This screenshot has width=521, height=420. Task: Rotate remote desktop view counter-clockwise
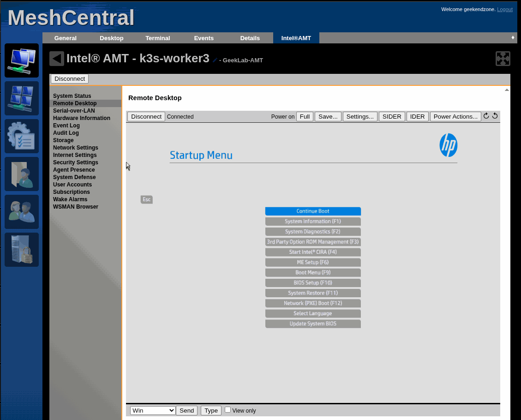(x=495, y=116)
